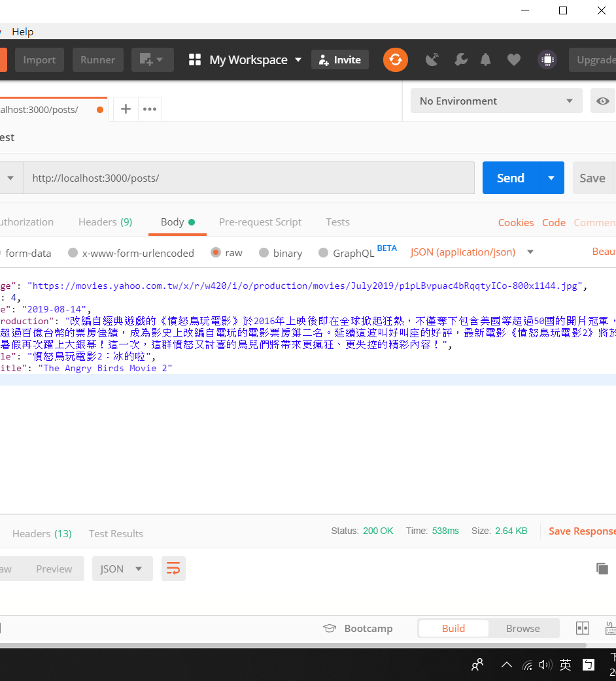Open the Pre-request Script tab

(x=260, y=222)
